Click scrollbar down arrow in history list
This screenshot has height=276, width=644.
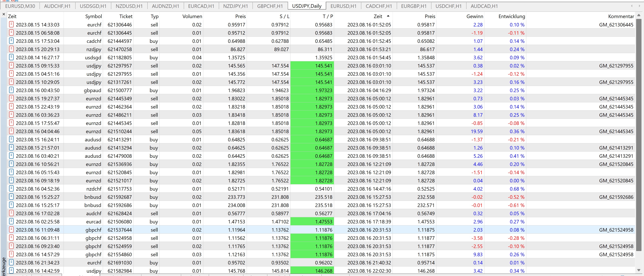[x=638, y=270]
